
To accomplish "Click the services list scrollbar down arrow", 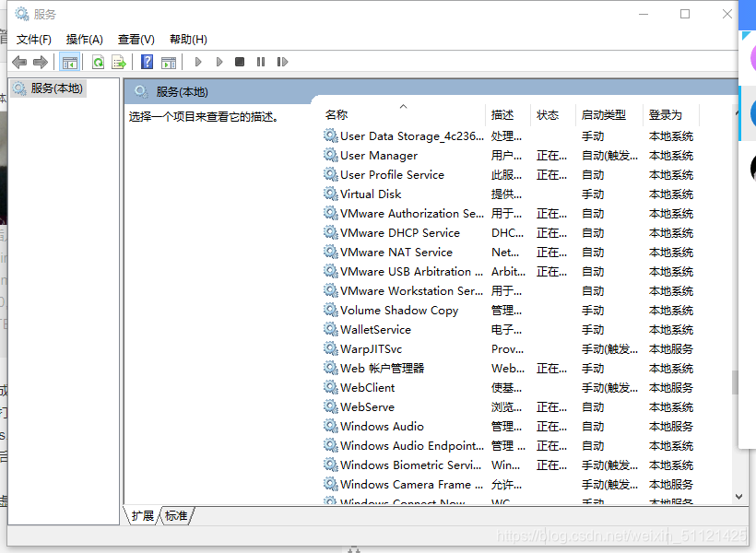I will 738,497.
